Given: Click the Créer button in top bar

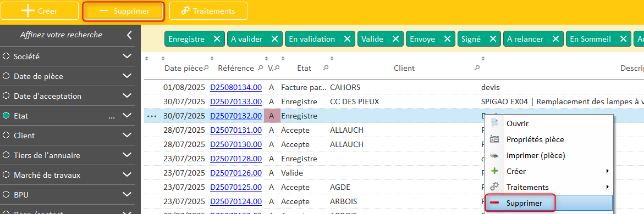Looking at the screenshot, I should [x=40, y=11].
